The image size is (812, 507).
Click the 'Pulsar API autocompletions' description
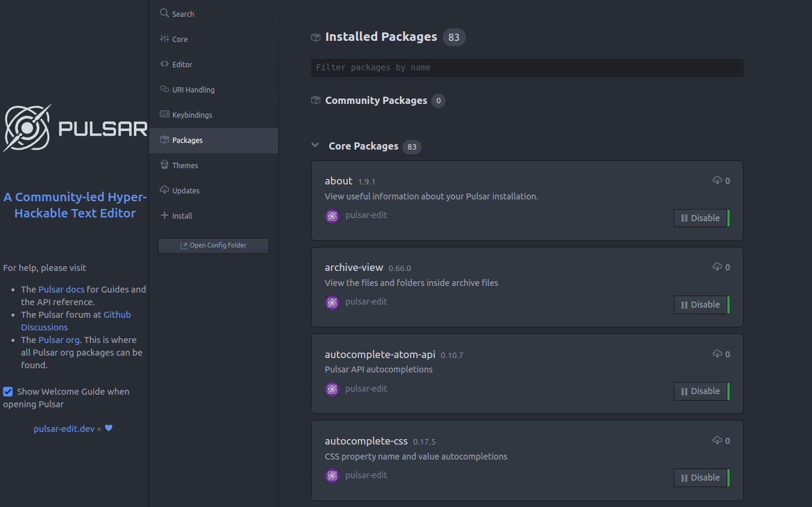[x=378, y=369]
